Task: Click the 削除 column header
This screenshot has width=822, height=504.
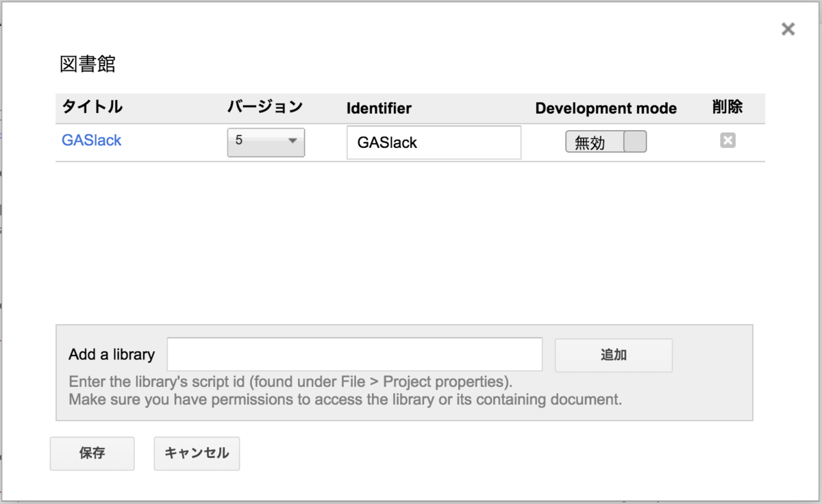Action: (x=727, y=107)
